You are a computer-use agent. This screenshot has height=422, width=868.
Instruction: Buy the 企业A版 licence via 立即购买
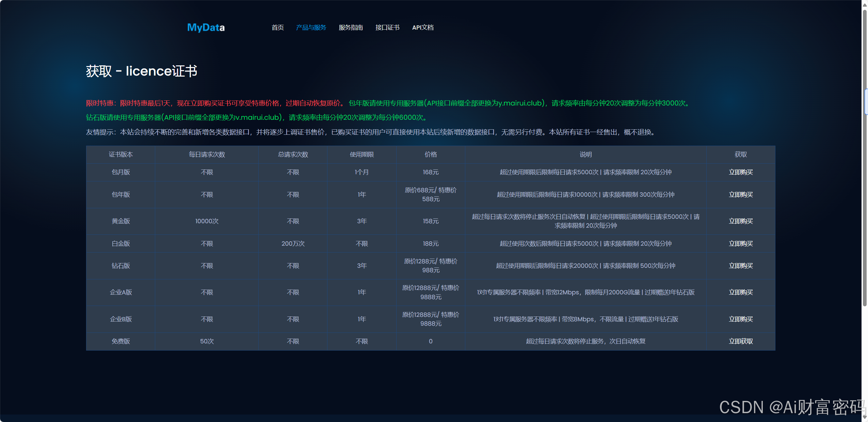click(740, 292)
